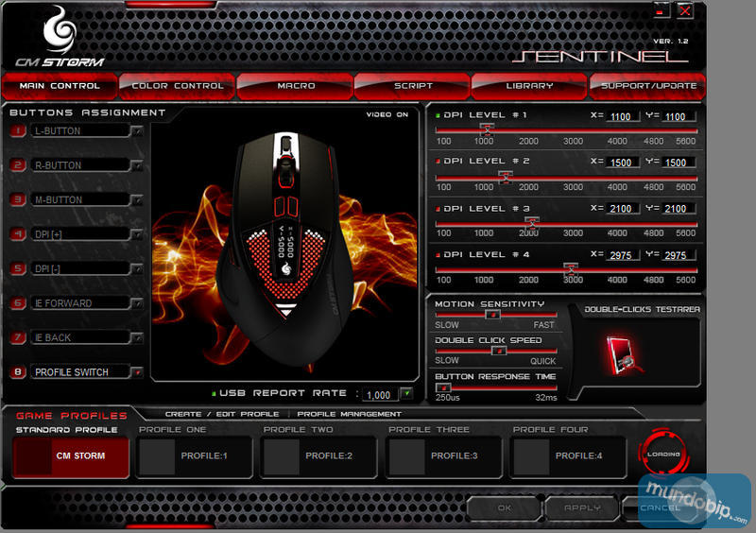Click the button 6 number badge

pyautogui.click(x=18, y=303)
